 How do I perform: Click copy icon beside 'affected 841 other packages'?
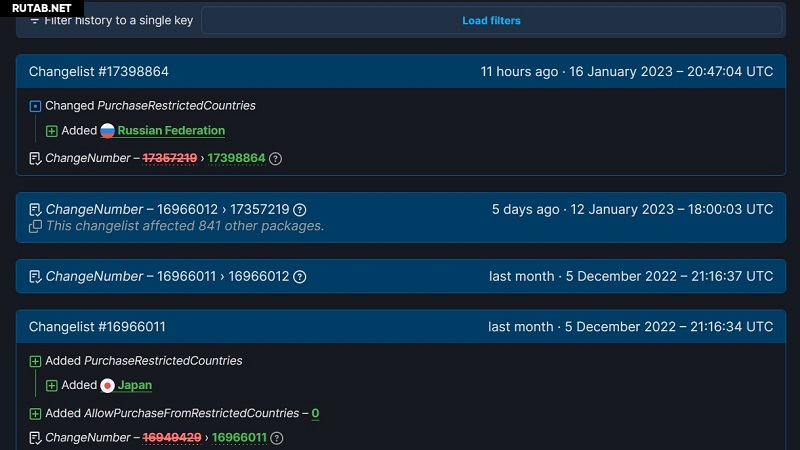point(36,226)
